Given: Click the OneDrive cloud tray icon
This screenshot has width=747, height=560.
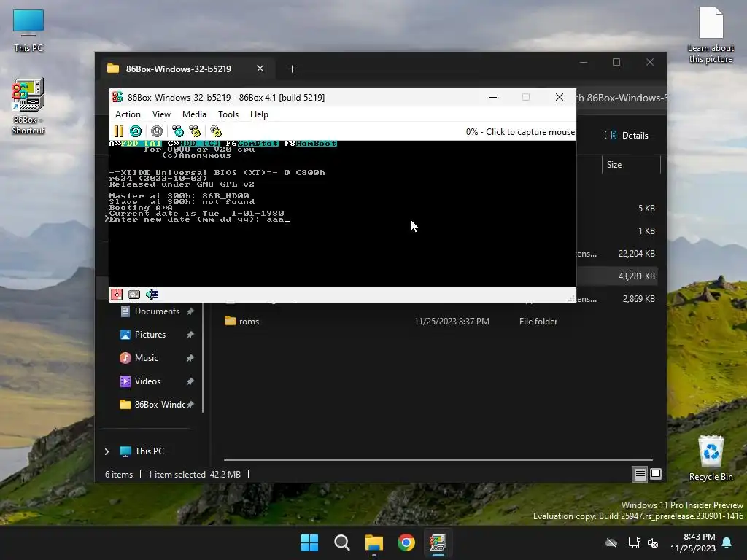Looking at the screenshot, I should [x=611, y=542].
